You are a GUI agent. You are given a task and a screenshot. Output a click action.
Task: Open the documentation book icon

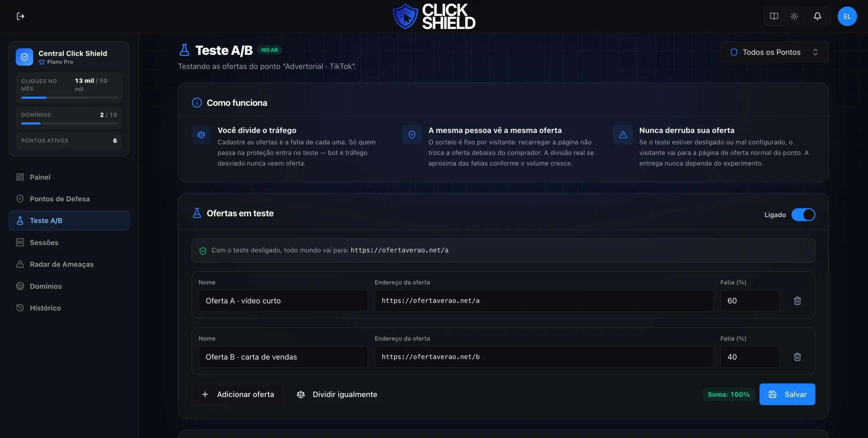(x=774, y=16)
